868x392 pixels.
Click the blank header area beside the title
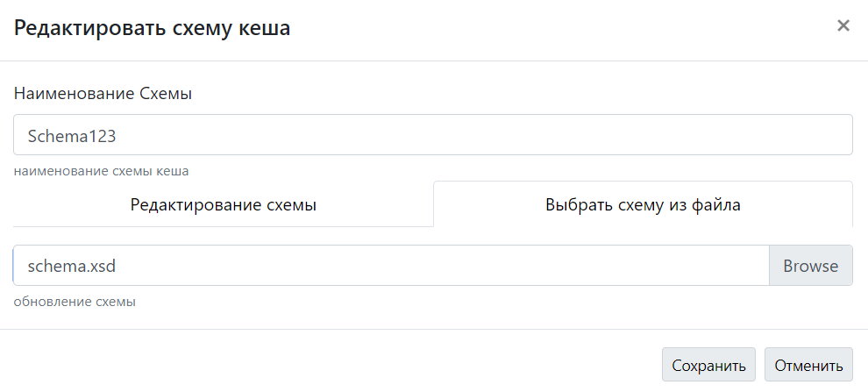pos(561,28)
